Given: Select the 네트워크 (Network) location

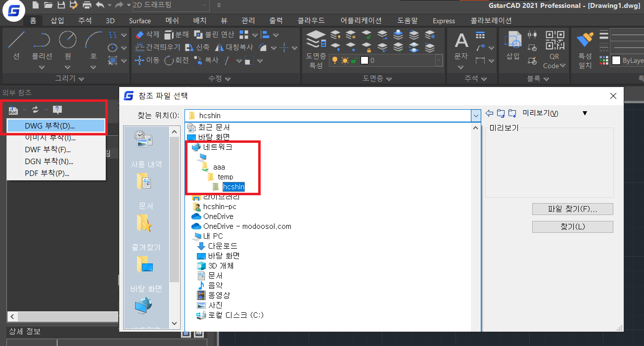Looking at the screenshot, I should coord(213,147).
